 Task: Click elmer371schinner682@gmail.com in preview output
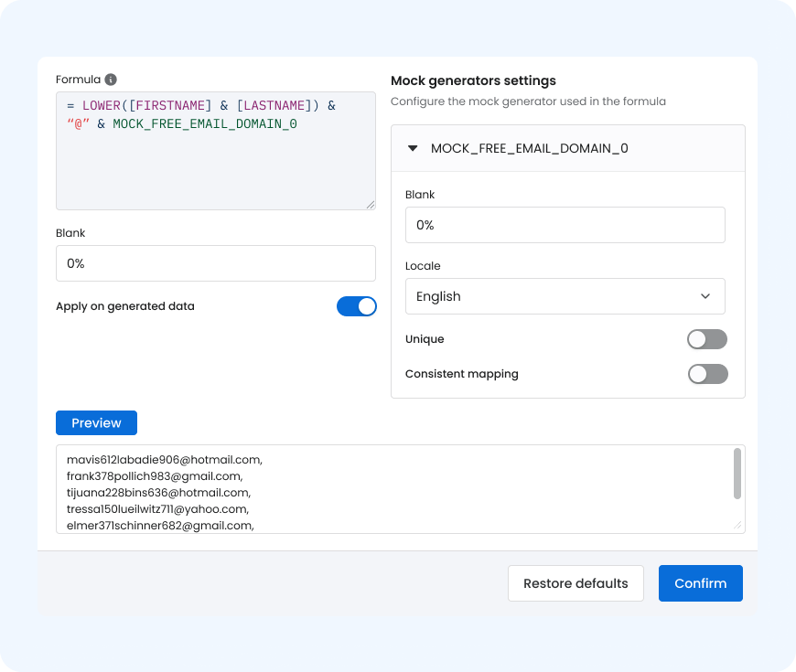[159, 526]
